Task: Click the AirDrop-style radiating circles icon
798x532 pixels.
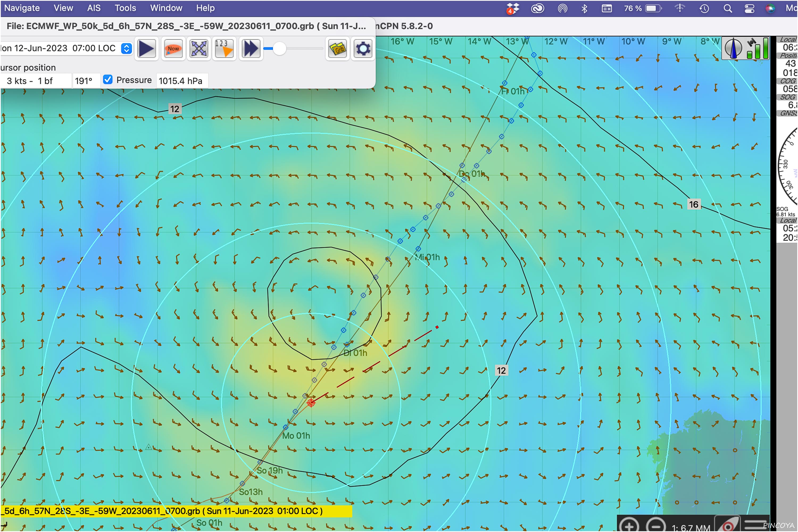Action: click(563, 8)
